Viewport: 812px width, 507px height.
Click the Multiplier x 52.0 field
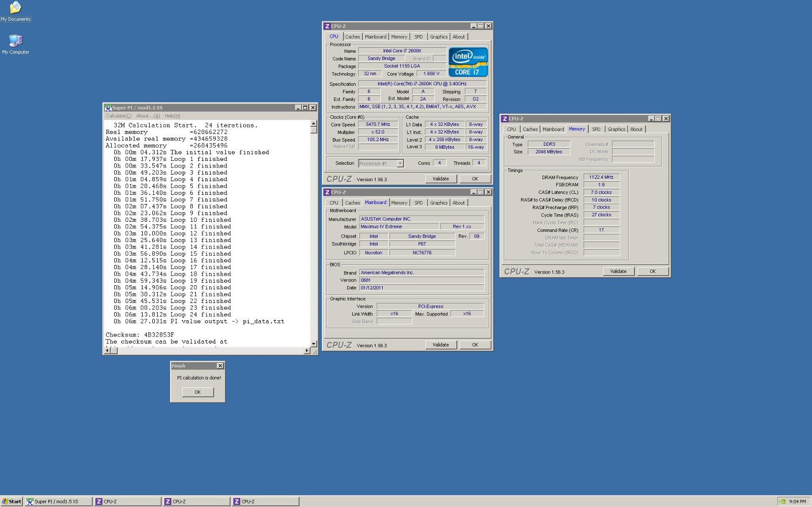[378, 132]
